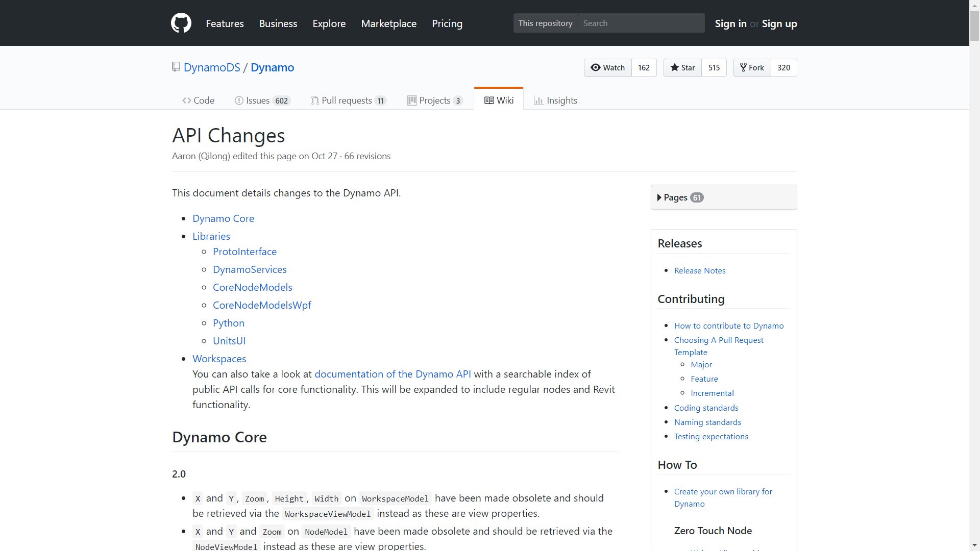Open Naming standards link
This screenshot has height=551, width=980.
(x=707, y=422)
